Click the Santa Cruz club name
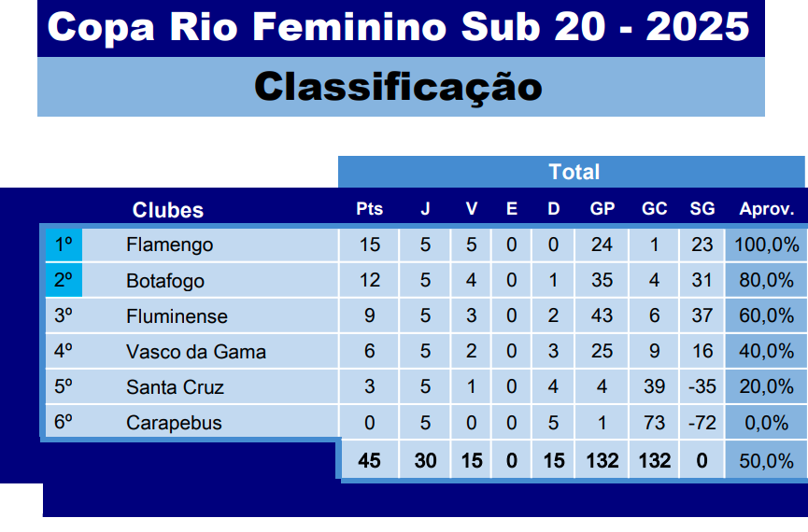The height and width of the screenshot is (532, 808). [x=175, y=387]
